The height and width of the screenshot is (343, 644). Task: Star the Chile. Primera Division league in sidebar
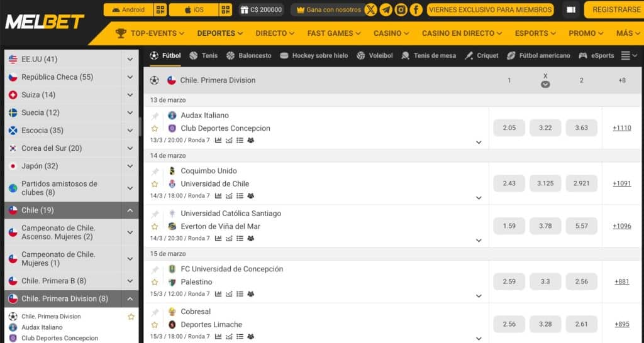[x=131, y=317]
